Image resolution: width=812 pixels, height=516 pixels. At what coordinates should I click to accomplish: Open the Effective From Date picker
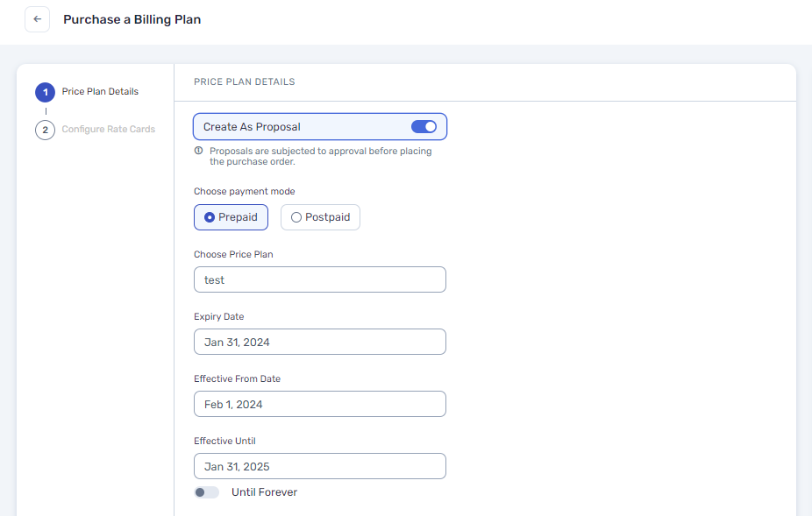point(320,404)
